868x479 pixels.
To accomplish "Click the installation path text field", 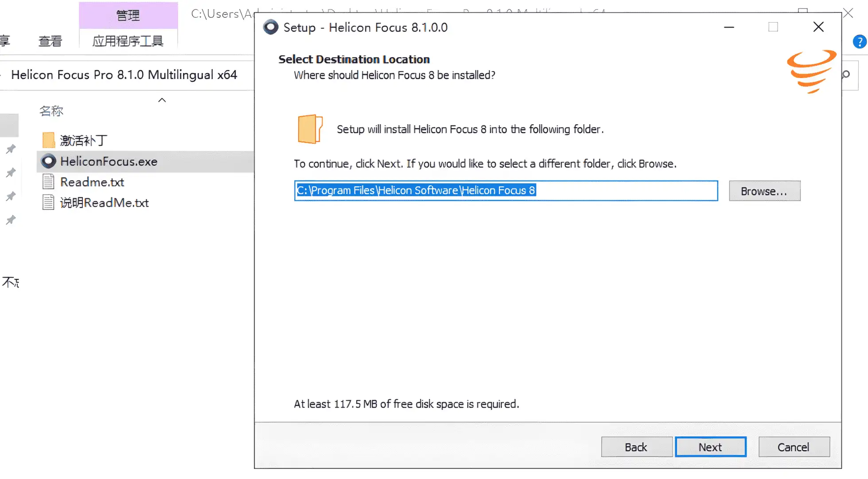I will point(506,191).
